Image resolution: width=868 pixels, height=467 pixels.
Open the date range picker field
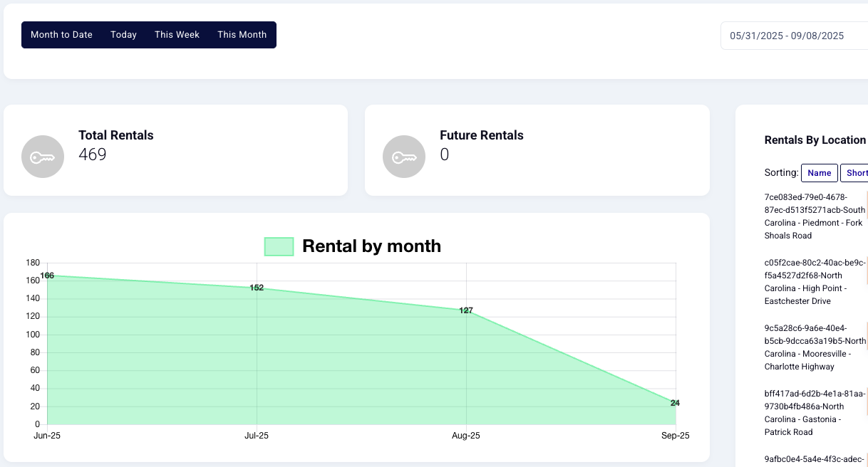tap(791, 36)
